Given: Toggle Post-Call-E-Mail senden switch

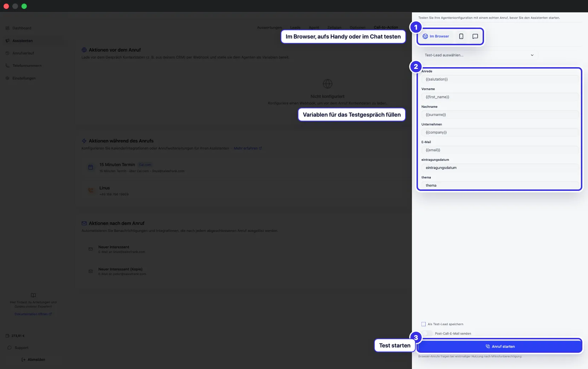Looking at the screenshot, I should (427, 333).
